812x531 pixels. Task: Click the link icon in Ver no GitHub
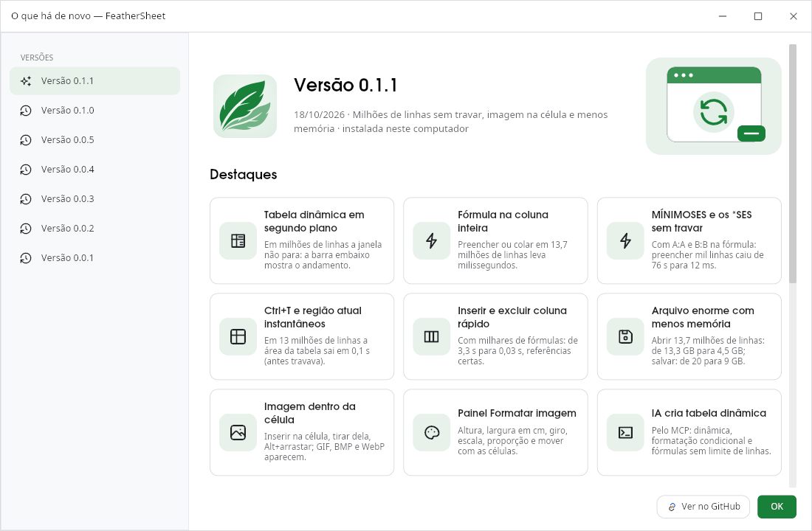[672, 507]
